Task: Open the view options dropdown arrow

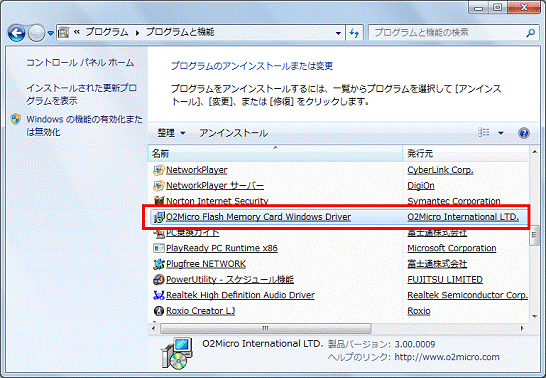Action: [501, 133]
